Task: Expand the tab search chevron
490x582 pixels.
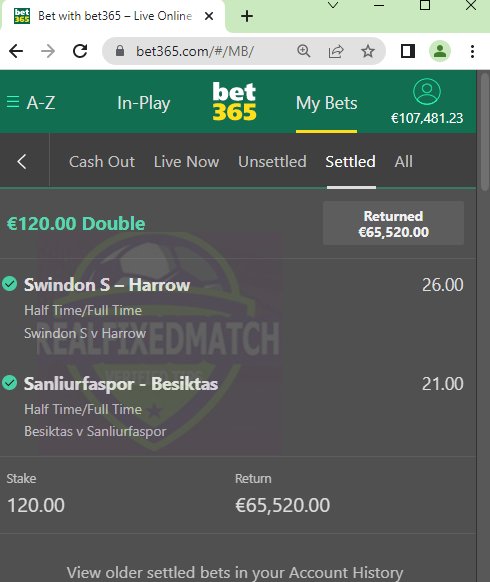Action: (333, 5)
